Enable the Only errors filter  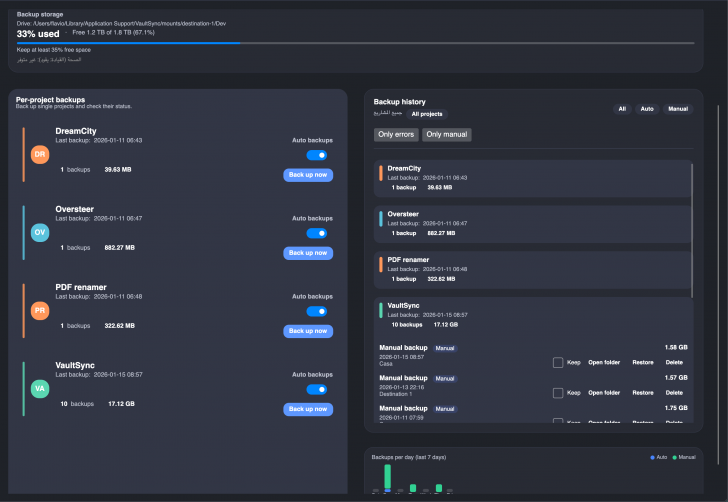[396, 135]
